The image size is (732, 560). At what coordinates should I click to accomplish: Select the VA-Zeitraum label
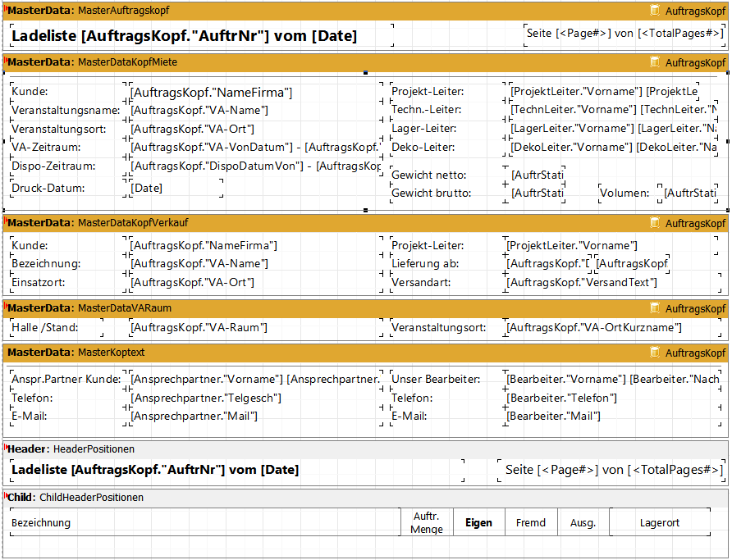point(68,148)
